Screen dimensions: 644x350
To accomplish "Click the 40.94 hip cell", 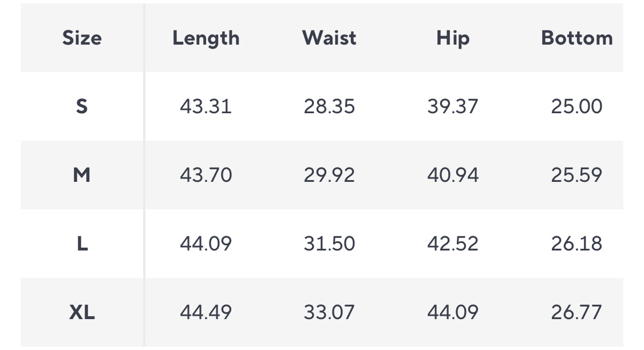I will tap(453, 175).
